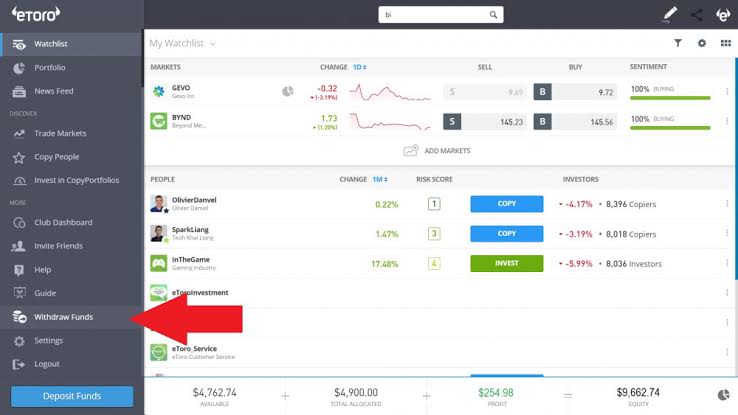738x415 pixels.
Task: Click the Withdraw Funds coins icon
Action: [19, 317]
